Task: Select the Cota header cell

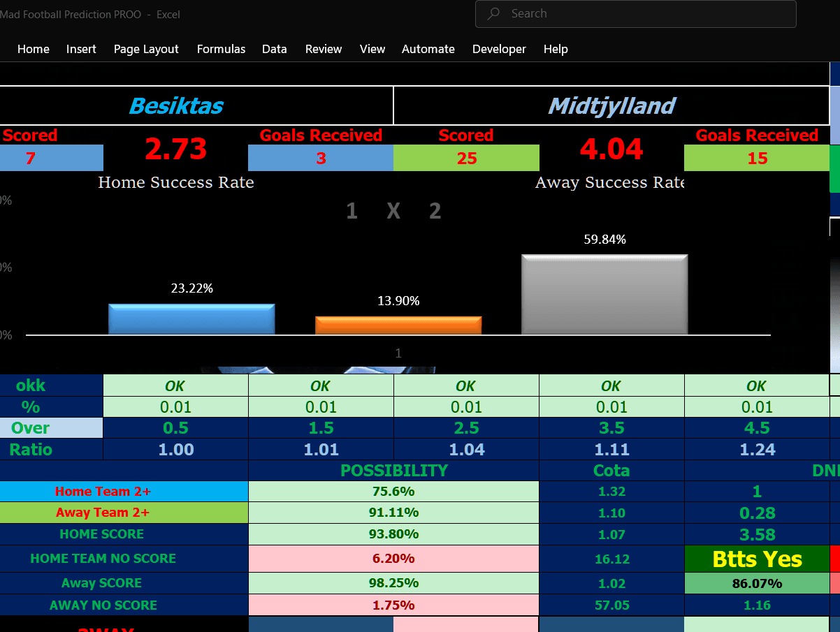Action: point(611,471)
